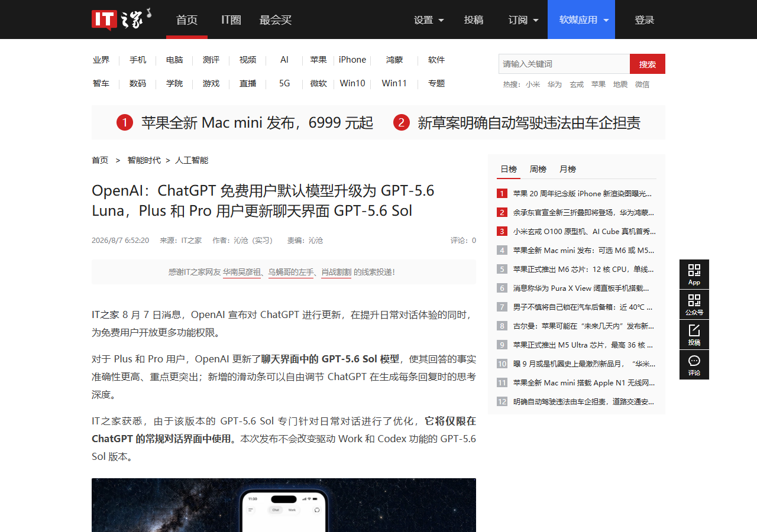Open the 电脑 category
Image resolution: width=757 pixels, height=532 pixels.
[x=174, y=60]
